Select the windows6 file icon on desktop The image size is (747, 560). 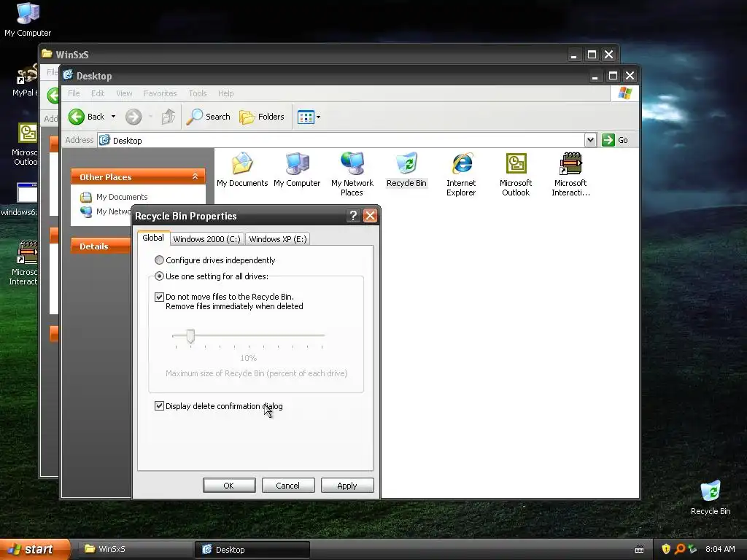(x=20, y=199)
